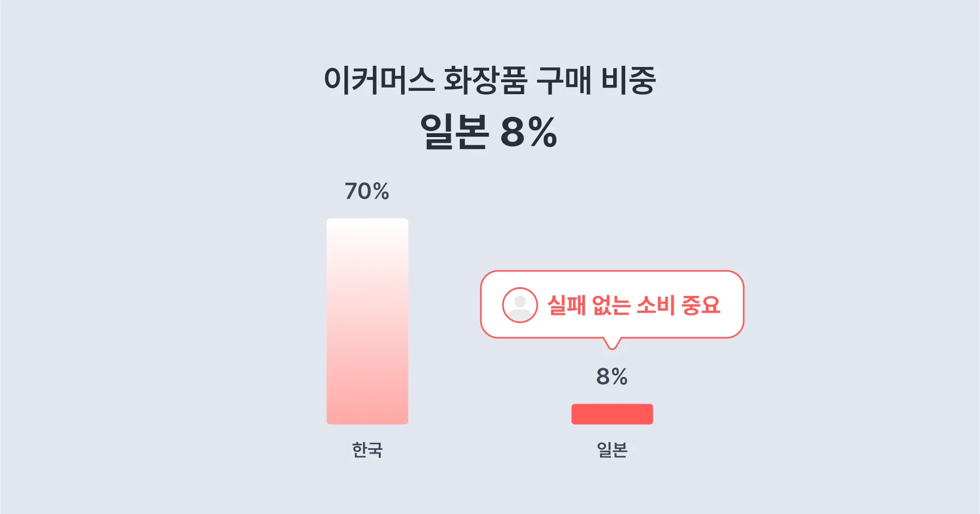The image size is (980, 514).
Task: Click the 한국 axis label
Action: [367, 450]
